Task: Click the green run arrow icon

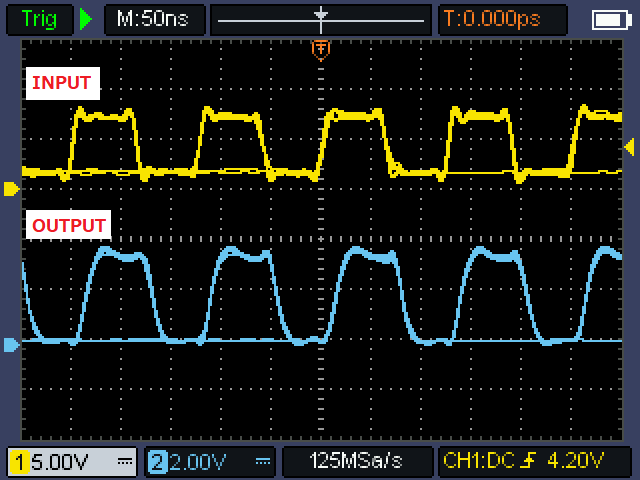Action: (x=87, y=19)
